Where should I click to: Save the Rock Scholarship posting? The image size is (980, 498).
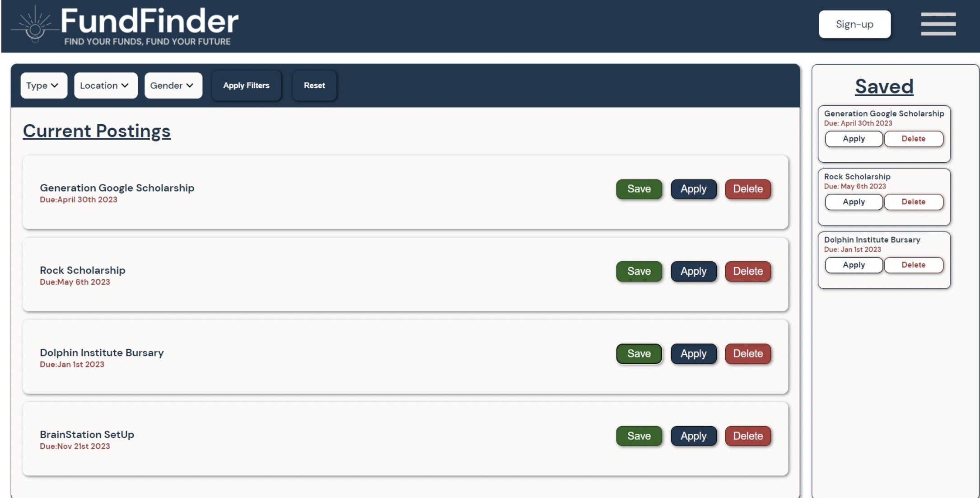[x=639, y=271]
